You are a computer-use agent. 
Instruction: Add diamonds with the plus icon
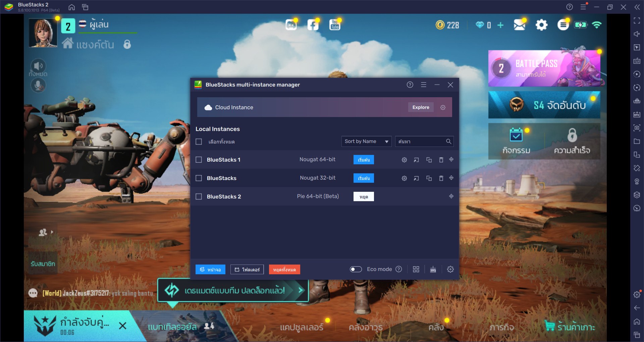[x=500, y=25]
